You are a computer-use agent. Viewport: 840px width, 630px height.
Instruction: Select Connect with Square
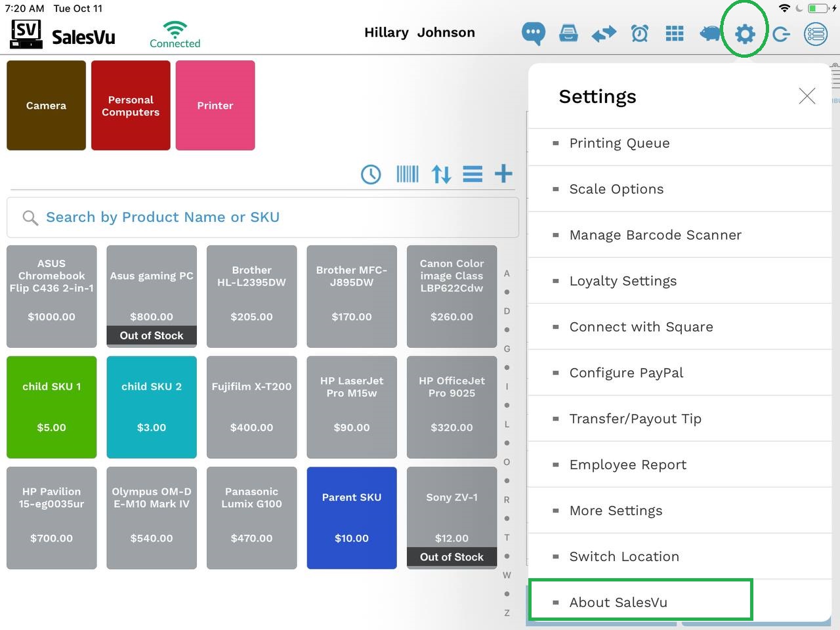[x=679, y=327]
